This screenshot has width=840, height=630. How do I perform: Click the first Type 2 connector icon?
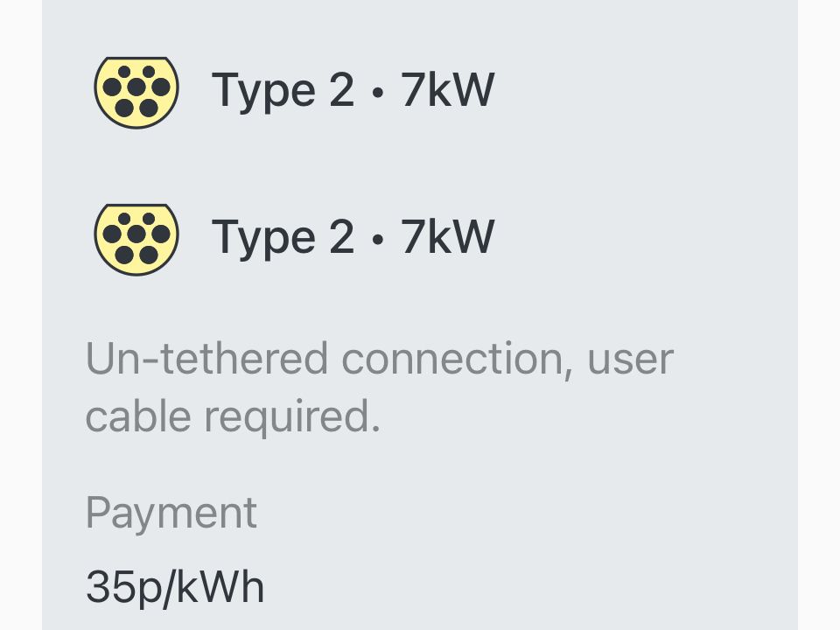coord(136,92)
